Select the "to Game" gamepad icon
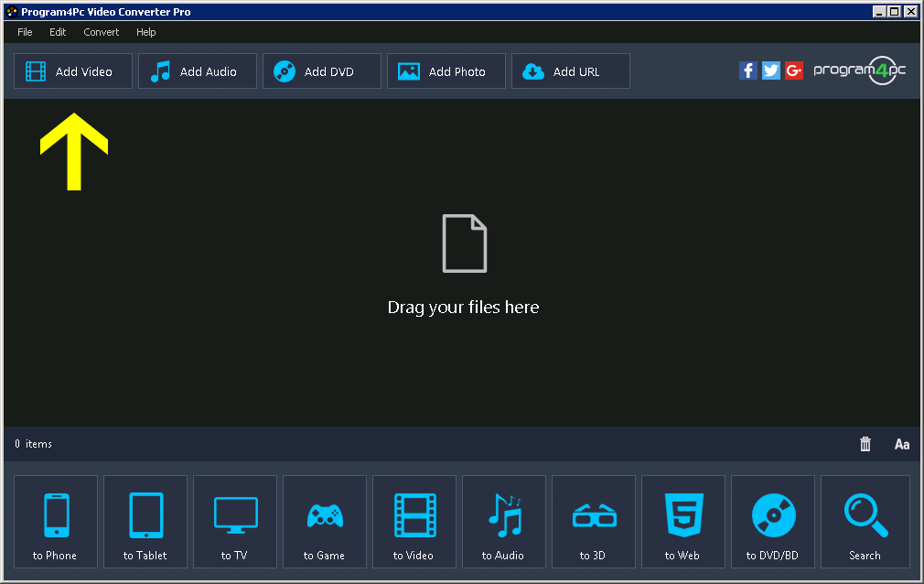Screen dimensions: 924x584 [324, 522]
